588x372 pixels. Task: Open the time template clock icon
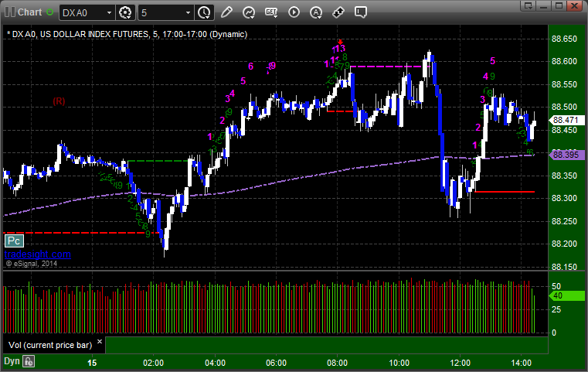tap(205, 13)
